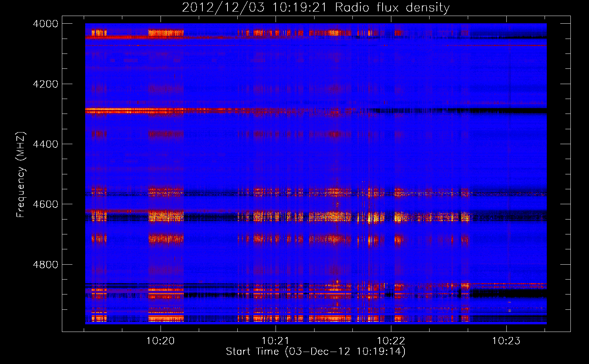Click the 10:22 time tick label
Screen dimensions: 589x364
coord(391,341)
